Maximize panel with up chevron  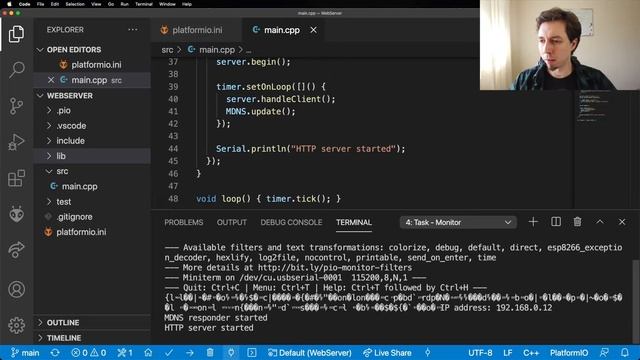(x=600, y=222)
